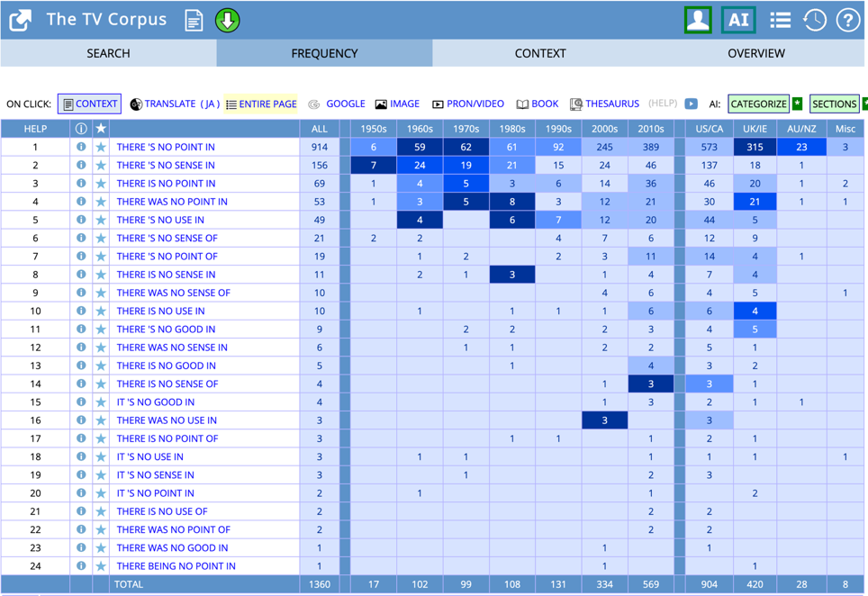This screenshot has height=596, width=868.
Task: Click the 573 cell under US/CA
Action: (x=710, y=147)
